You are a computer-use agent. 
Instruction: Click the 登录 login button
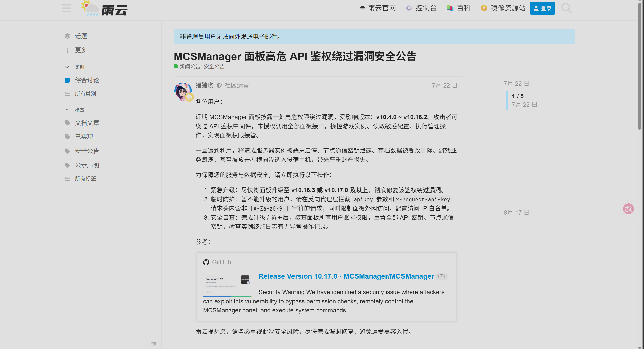[542, 8]
